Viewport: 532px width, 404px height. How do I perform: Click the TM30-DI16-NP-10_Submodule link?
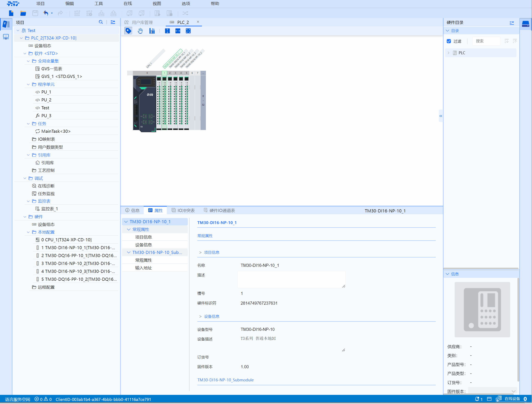[x=225, y=380]
